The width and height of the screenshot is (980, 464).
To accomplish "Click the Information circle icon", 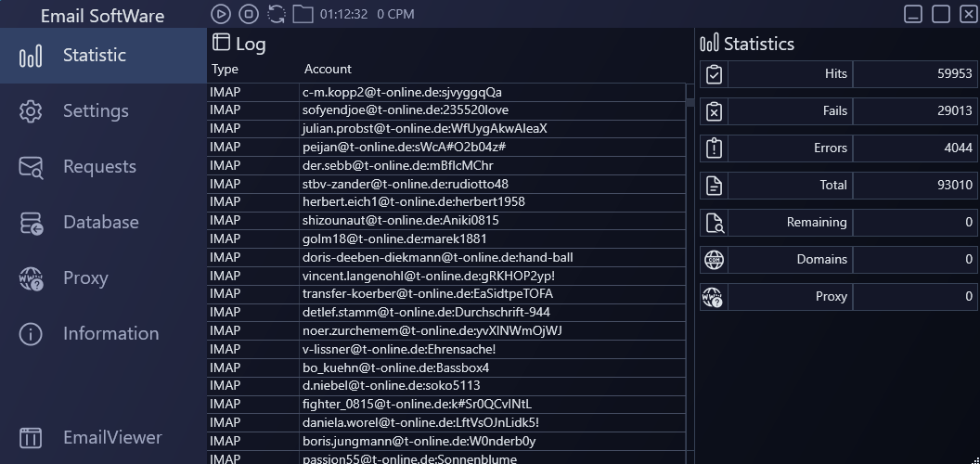I will pyautogui.click(x=31, y=334).
